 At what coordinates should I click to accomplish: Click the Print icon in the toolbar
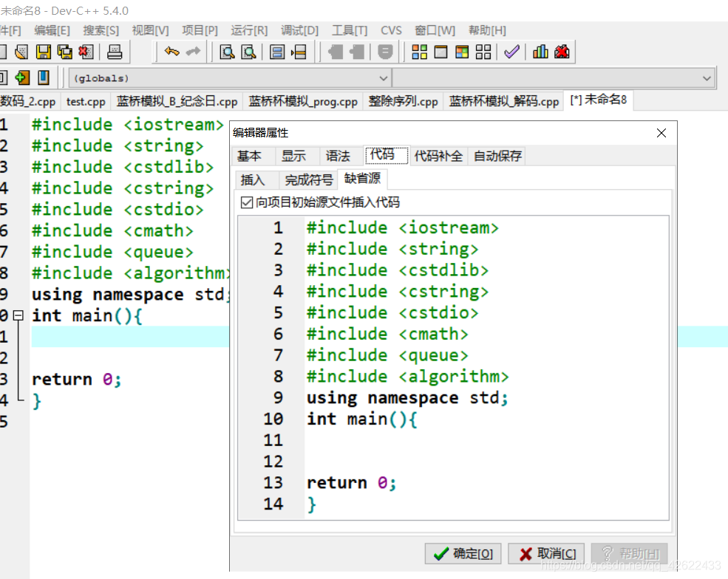[115, 52]
